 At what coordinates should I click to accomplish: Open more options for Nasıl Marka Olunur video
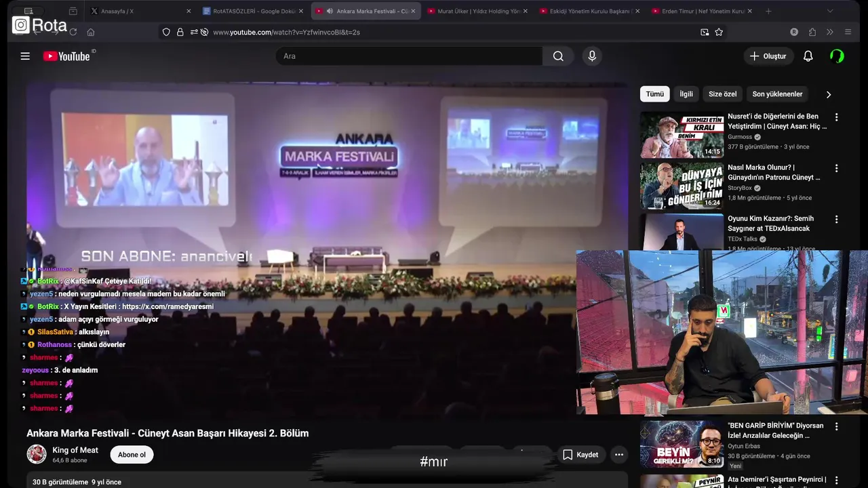(836, 168)
